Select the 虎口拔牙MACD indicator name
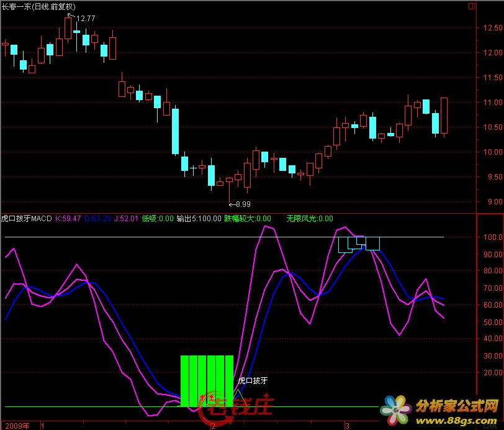Image resolution: width=504 pixels, height=430 pixels. (x=26, y=219)
